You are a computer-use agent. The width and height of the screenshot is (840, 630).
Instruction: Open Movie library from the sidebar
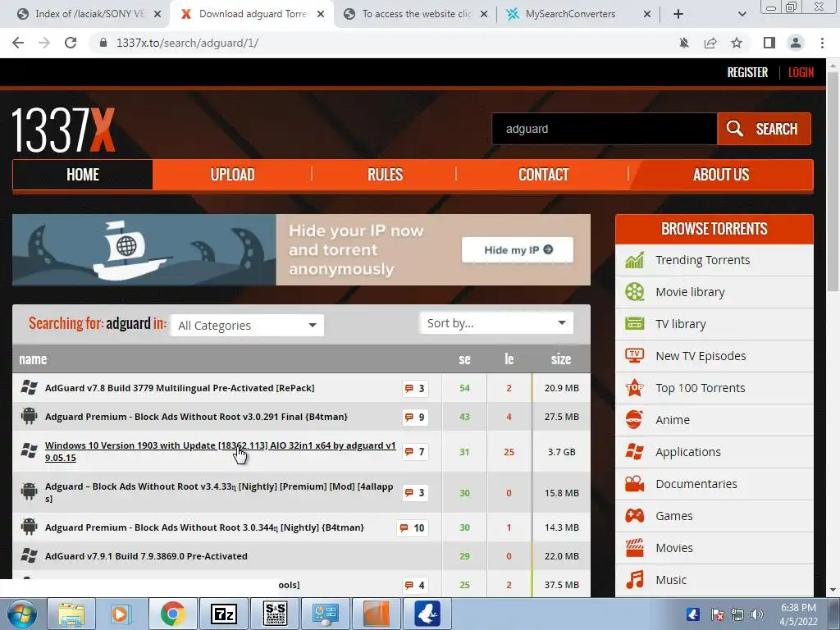click(689, 292)
